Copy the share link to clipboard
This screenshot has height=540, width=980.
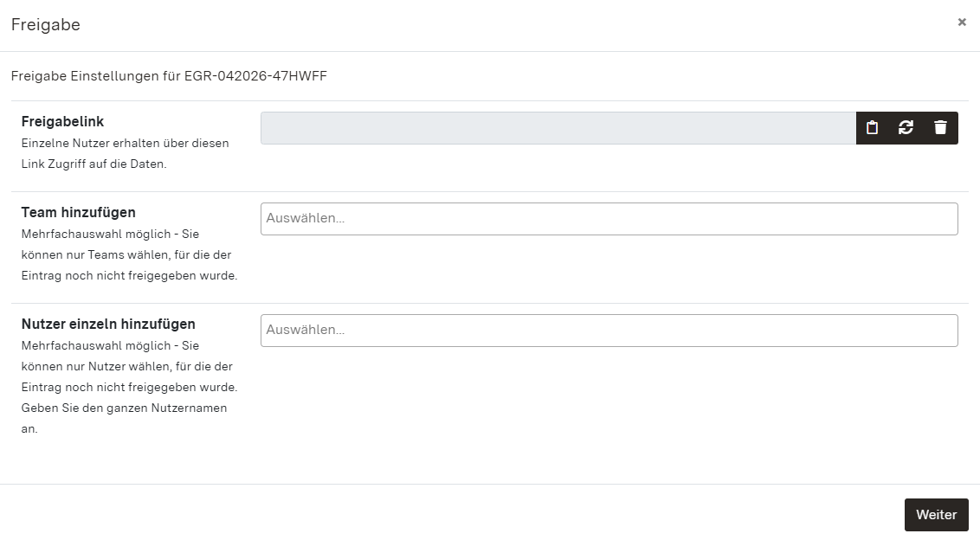873,128
